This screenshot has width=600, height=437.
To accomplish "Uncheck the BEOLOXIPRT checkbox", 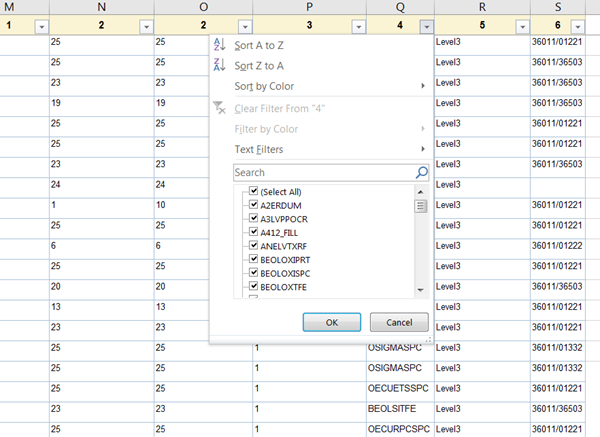I will coord(253,258).
